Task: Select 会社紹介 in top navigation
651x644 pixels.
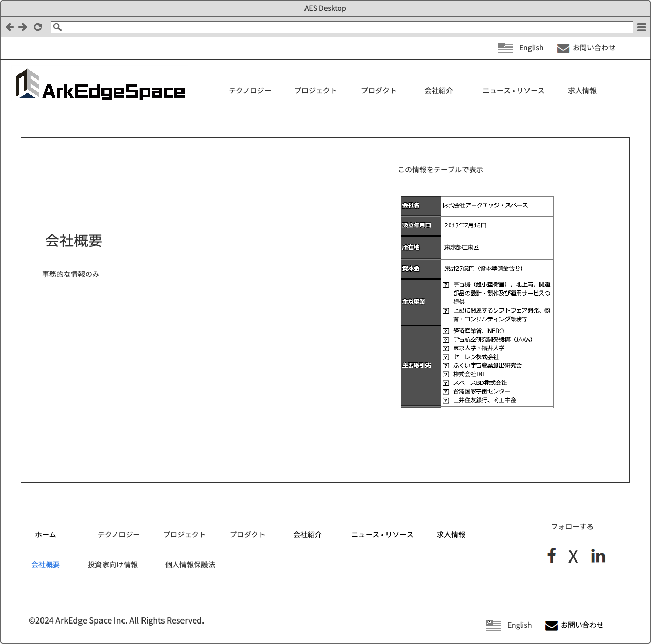Action: [x=439, y=91]
